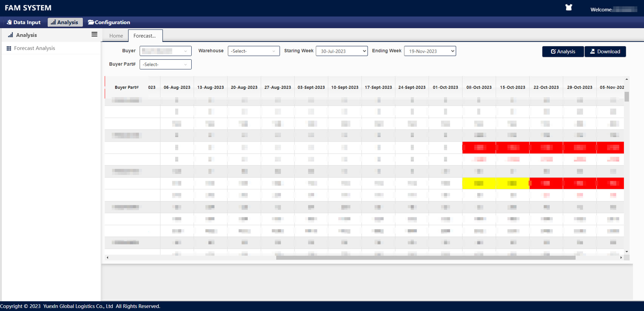Screen dimensions: 644x311
Task: Select the Forecast... tab
Action: coord(145,36)
